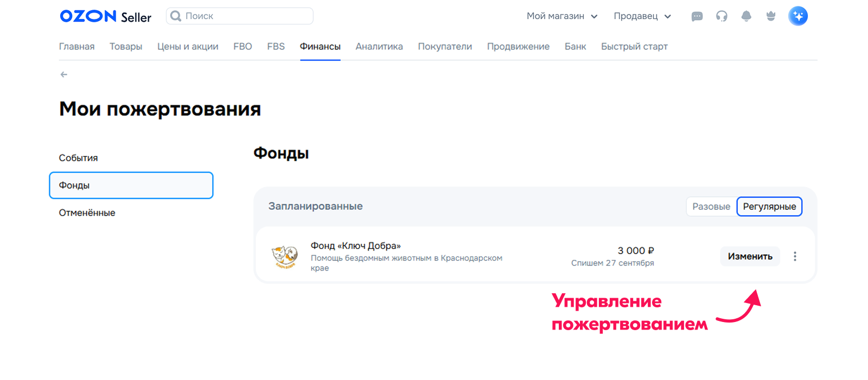Switch to Регулярные donations
The image size is (868, 380).
769,207
